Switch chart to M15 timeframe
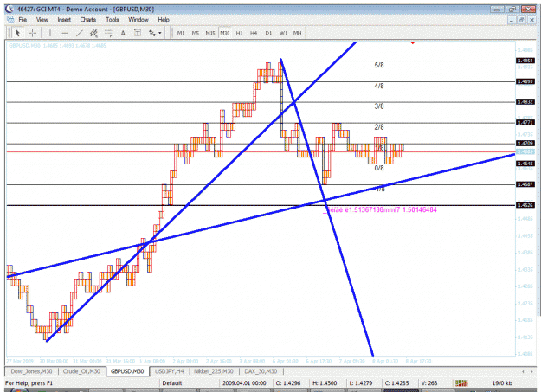541x392 pixels. [x=210, y=33]
